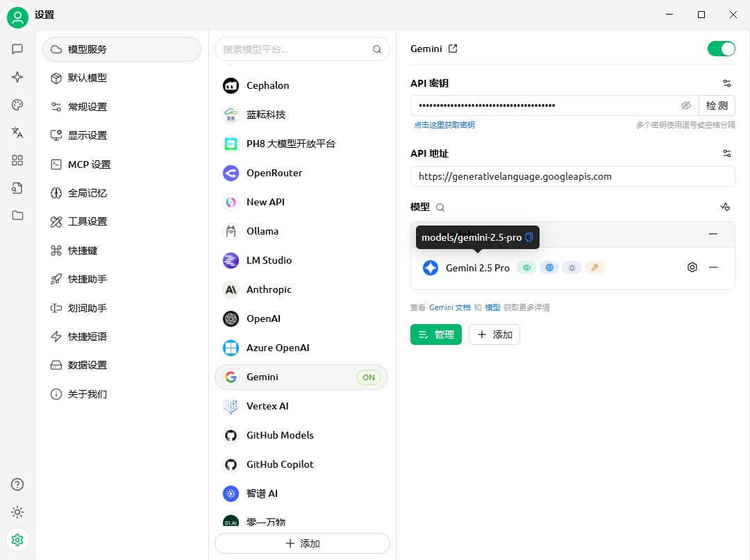Click the search magnifier in platform search
The height and width of the screenshot is (560, 750).
[x=377, y=49]
